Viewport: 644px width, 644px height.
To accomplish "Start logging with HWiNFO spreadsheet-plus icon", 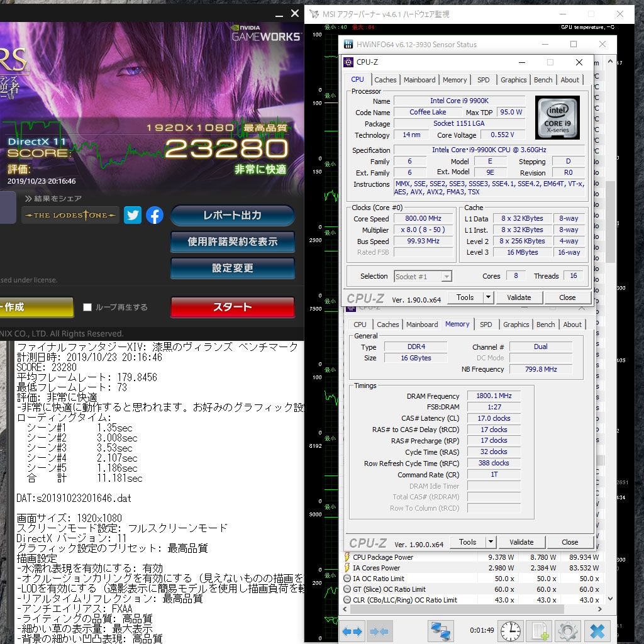I will 540,631.
